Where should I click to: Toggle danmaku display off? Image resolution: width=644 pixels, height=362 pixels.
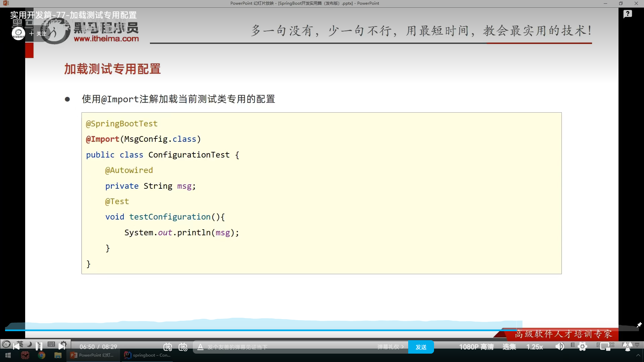click(167, 347)
